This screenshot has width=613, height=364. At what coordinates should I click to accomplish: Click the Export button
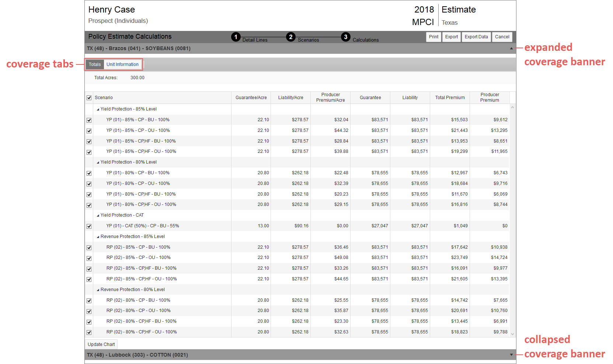click(x=451, y=37)
